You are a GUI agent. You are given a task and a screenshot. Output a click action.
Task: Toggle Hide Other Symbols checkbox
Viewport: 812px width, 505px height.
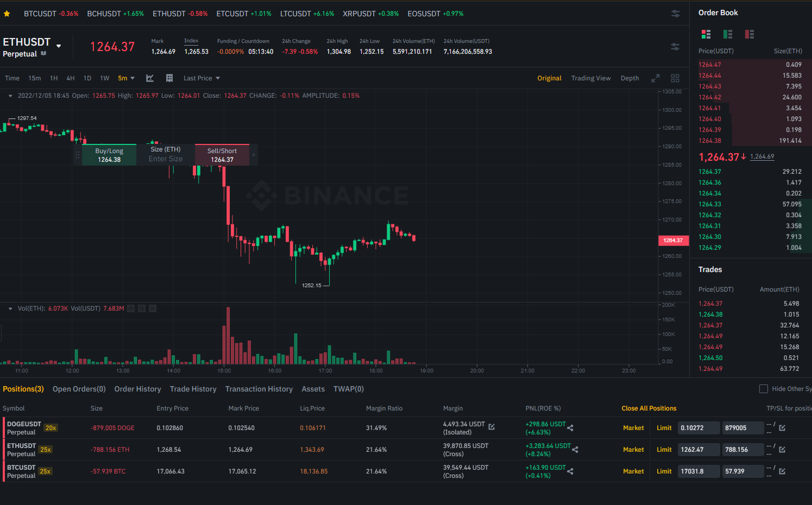tap(763, 389)
